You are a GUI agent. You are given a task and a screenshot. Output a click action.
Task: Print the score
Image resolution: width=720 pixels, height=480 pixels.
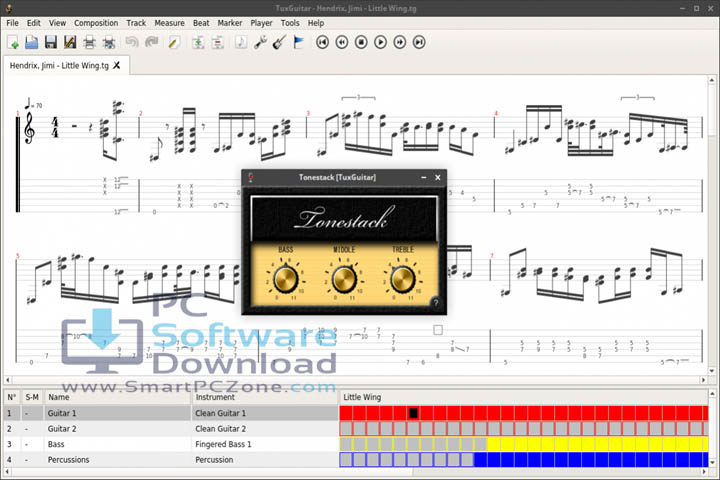tap(89, 42)
